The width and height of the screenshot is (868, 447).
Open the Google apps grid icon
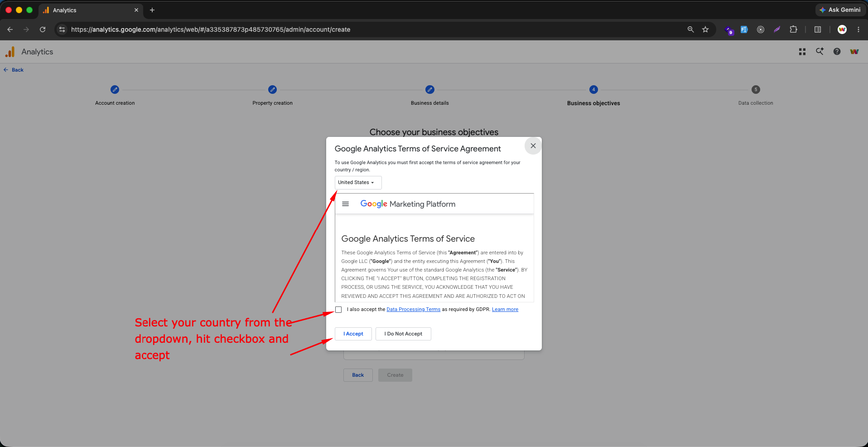tap(802, 52)
